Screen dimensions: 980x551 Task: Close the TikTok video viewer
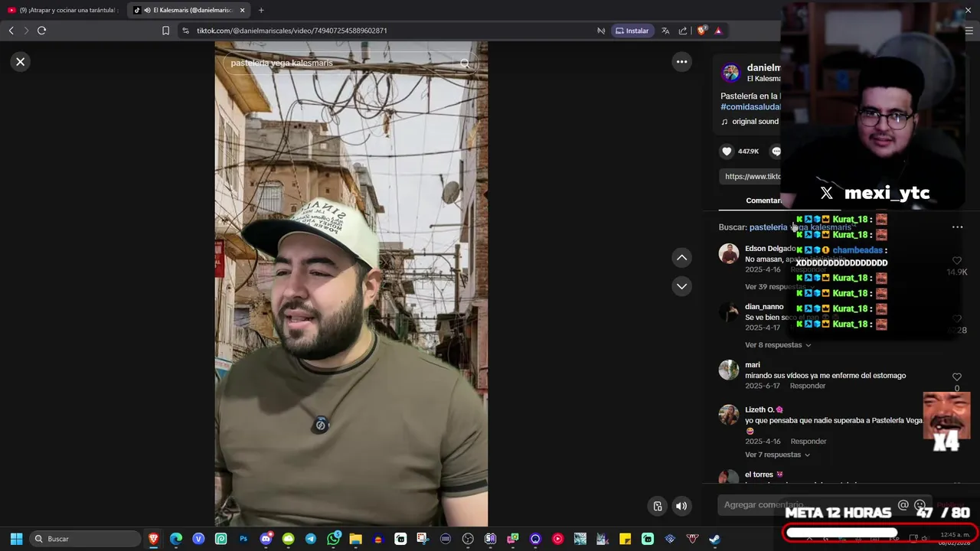click(21, 62)
